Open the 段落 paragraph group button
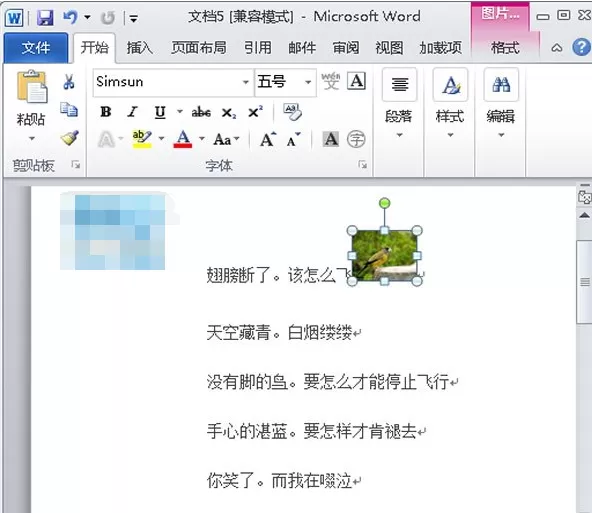592x513 pixels. [x=399, y=104]
